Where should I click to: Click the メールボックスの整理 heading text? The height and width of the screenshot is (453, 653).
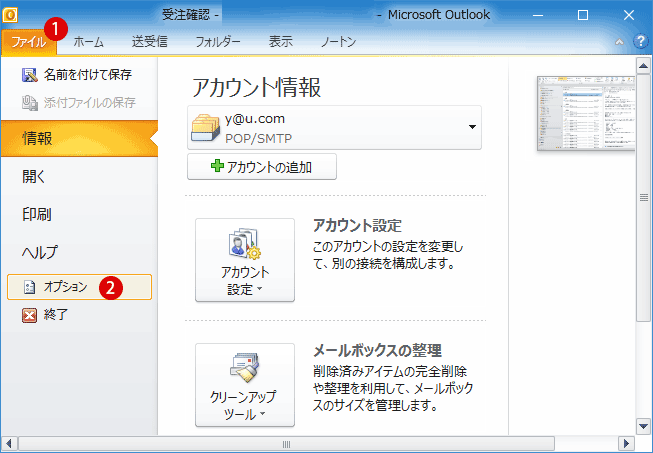(377, 351)
